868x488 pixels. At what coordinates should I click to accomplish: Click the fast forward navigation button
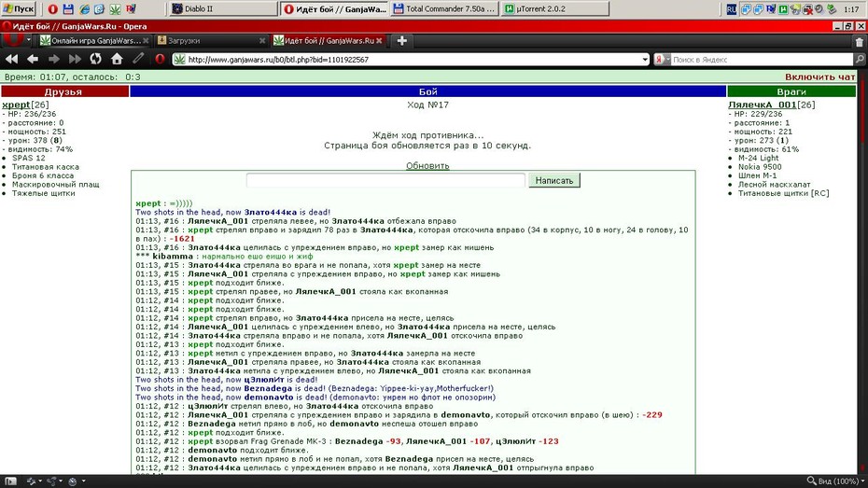pos(75,59)
